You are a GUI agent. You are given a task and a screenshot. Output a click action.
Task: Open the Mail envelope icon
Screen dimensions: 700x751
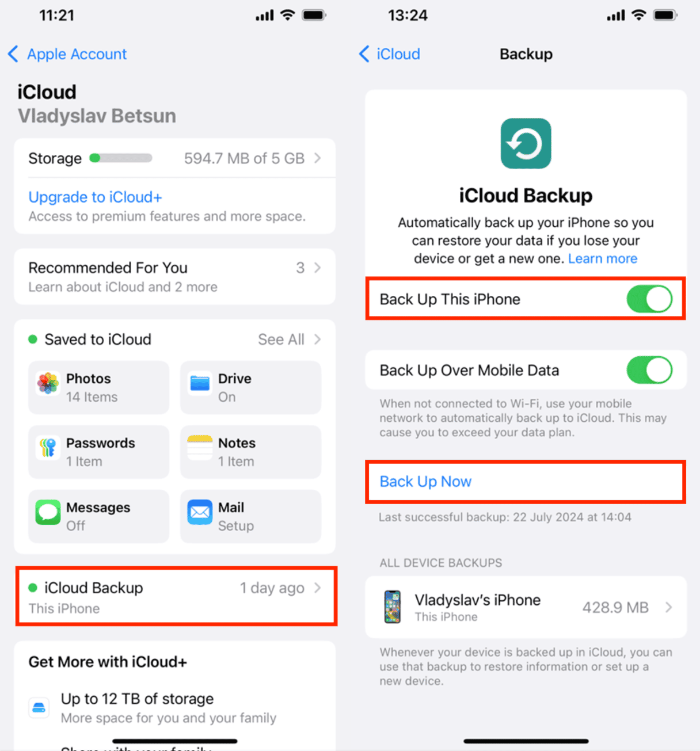(x=200, y=512)
